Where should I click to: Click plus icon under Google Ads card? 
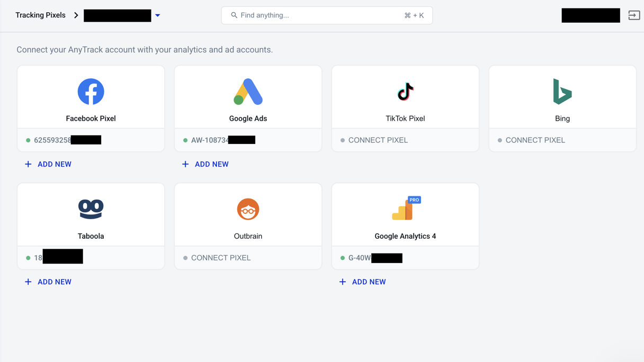click(185, 164)
